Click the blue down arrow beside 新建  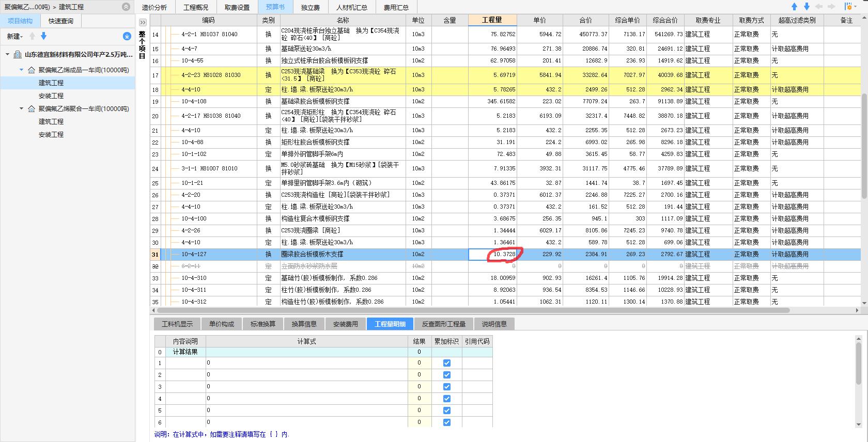coord(43,36)
